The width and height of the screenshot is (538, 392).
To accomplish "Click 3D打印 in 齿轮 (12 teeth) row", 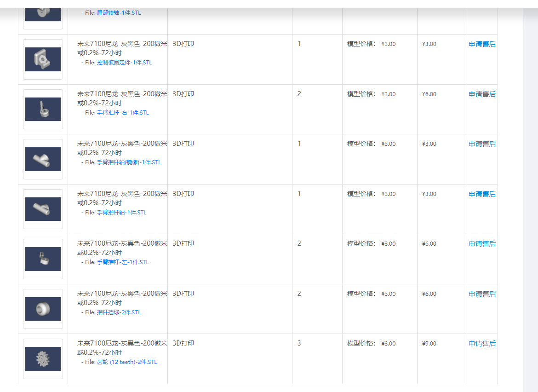I will [183, 343].
